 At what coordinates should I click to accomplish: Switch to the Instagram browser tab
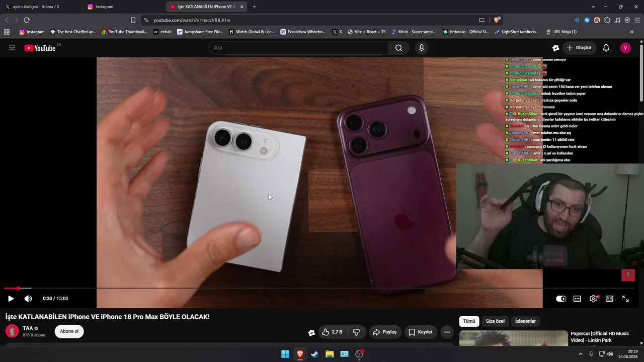(124, 7)
